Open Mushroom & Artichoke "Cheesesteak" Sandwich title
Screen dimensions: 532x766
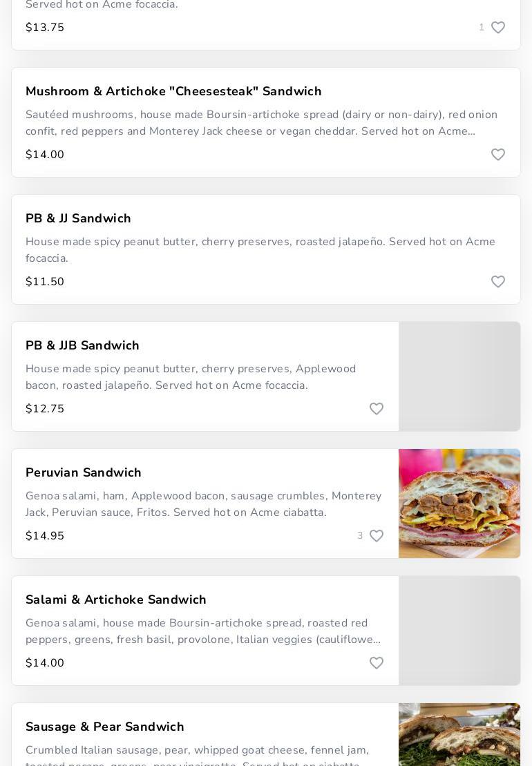173,91
